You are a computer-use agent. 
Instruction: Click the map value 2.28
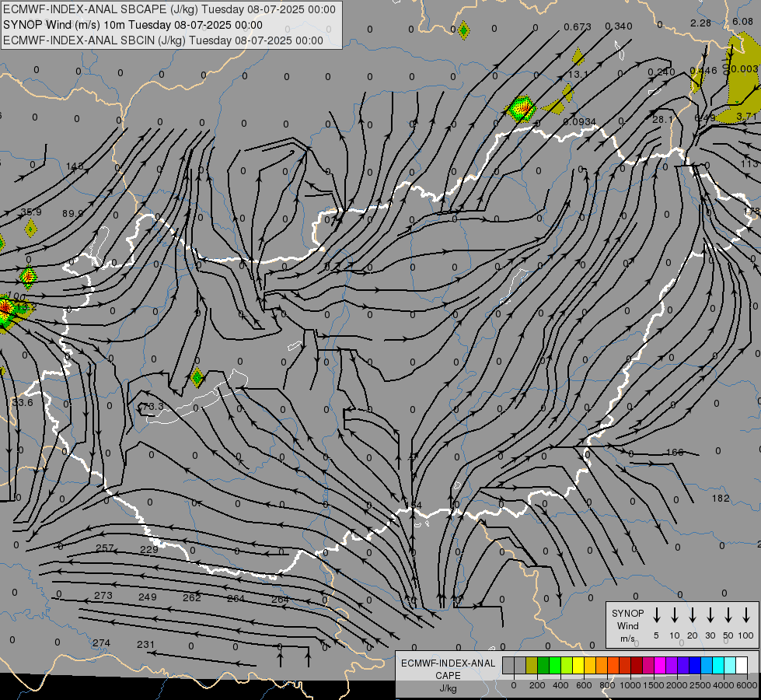pyautogui.click(x=701, y=23)
